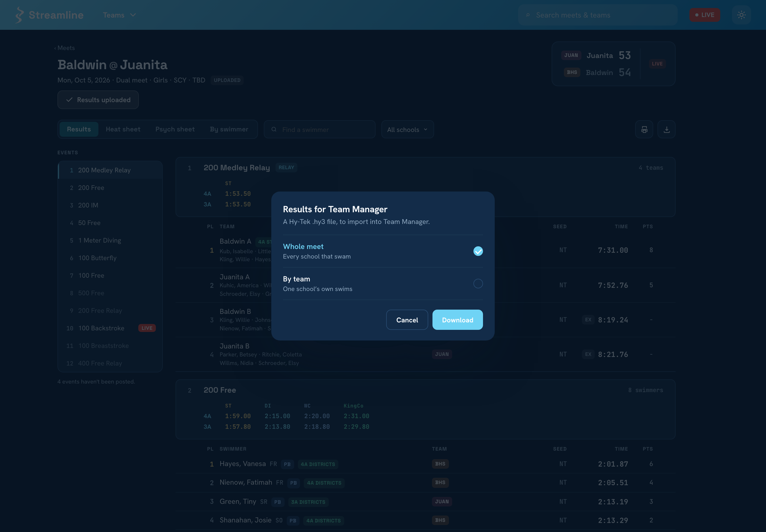This screenshot has width=766, height=532.
Task: Click the Search meets & teams field
Action: point(598,15)
